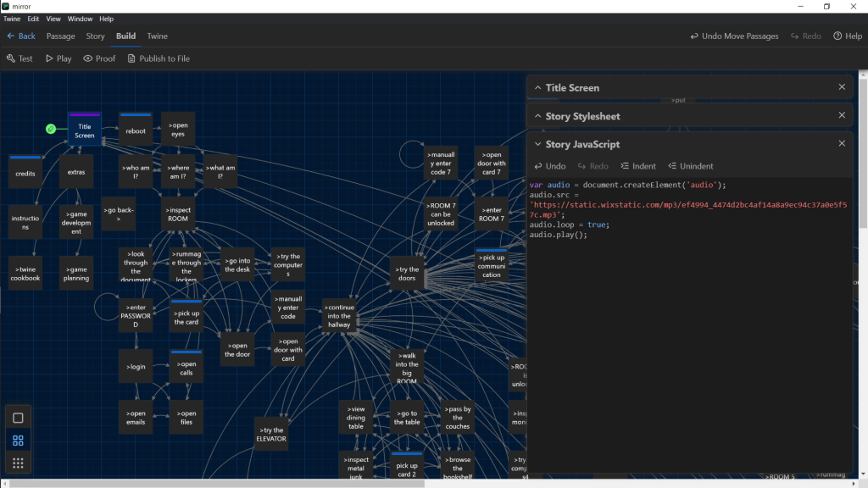This screenshot has width=868, height=488.
Task: Go Back to the library
Action: pyautogui.click(x=21, y=36)
